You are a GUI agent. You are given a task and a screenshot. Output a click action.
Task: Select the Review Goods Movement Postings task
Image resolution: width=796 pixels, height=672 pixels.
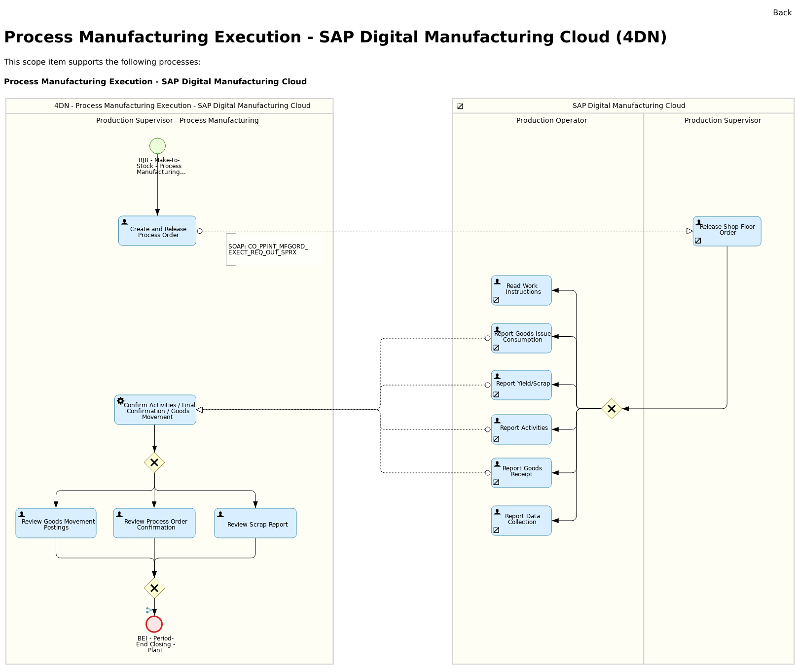pos(56,523)
